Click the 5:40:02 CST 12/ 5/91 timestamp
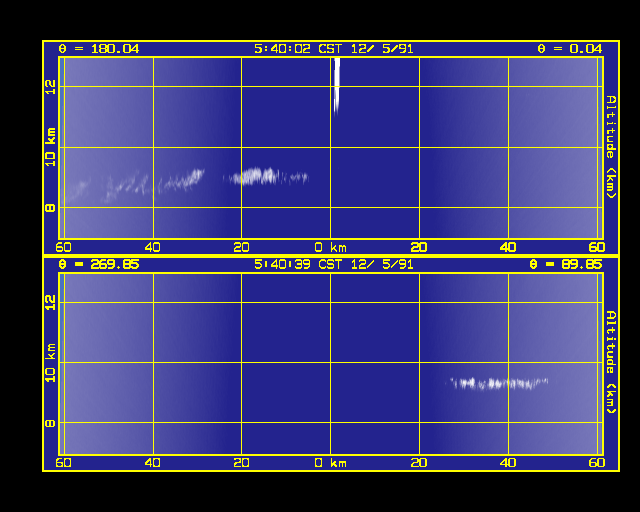Viewport: 640px width, 512px height. point(333,49)
